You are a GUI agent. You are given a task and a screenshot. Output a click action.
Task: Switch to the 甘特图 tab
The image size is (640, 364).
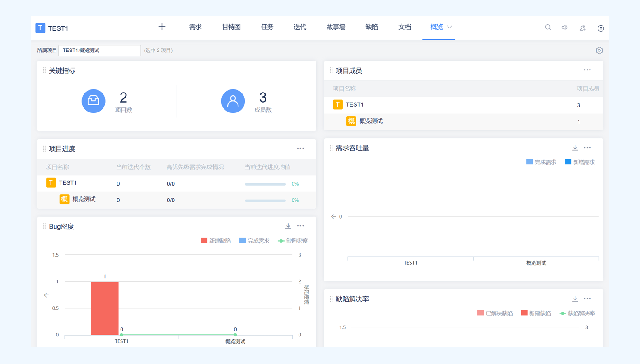[231, 27]
